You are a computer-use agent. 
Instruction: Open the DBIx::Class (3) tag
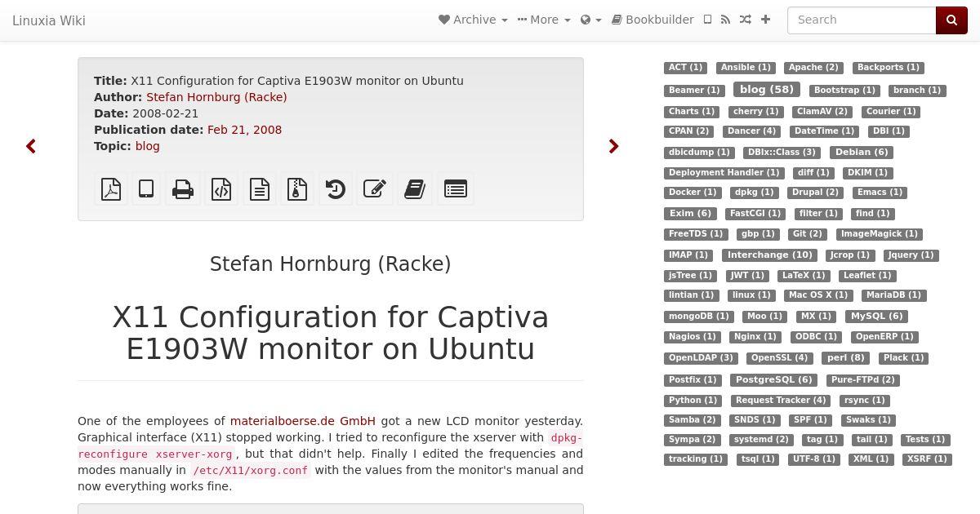pyautogui.click(x=782, y=153)
